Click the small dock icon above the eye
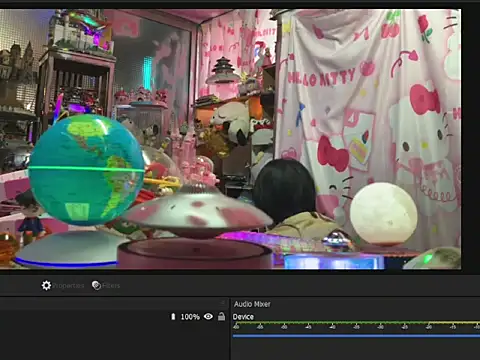This screenshot has width=480, height=360. [x=223, y=303]
